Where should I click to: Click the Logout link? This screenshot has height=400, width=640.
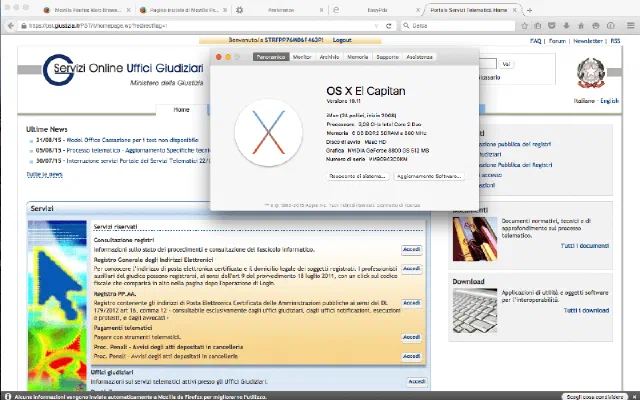point(342,40)
